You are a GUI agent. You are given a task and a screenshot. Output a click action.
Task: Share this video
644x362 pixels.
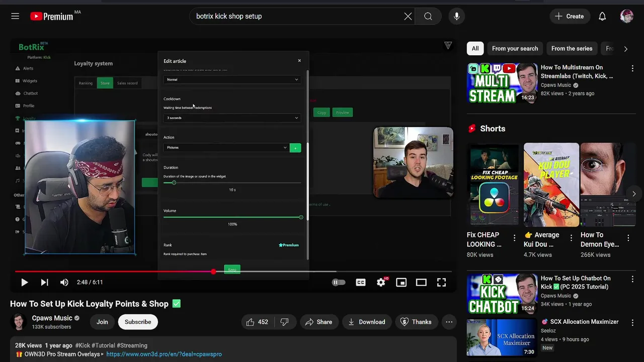[x=319, y=322]
